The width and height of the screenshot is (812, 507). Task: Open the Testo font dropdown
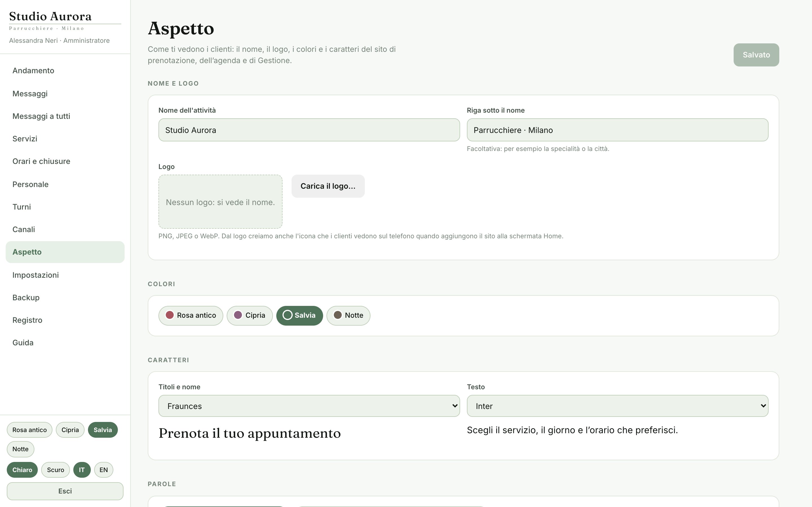[617, 406]
